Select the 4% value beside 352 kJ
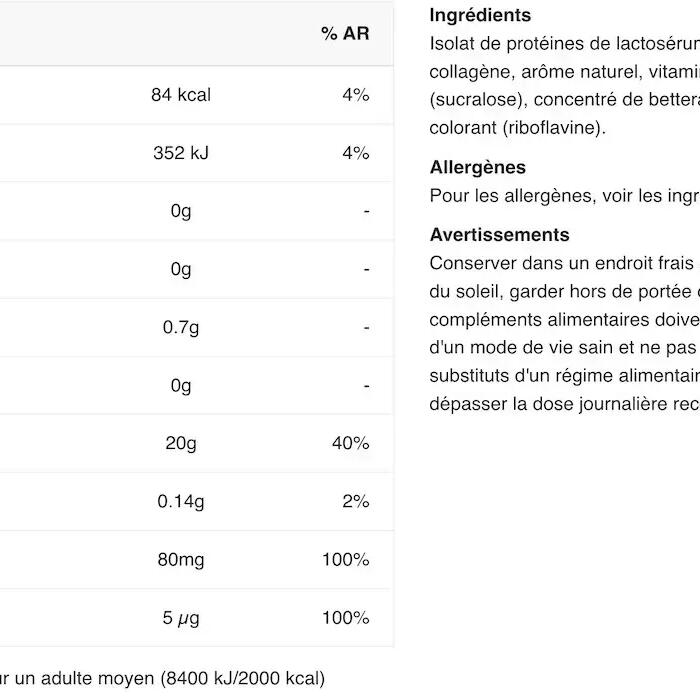700x700 pixels. (x=355, y=153)
